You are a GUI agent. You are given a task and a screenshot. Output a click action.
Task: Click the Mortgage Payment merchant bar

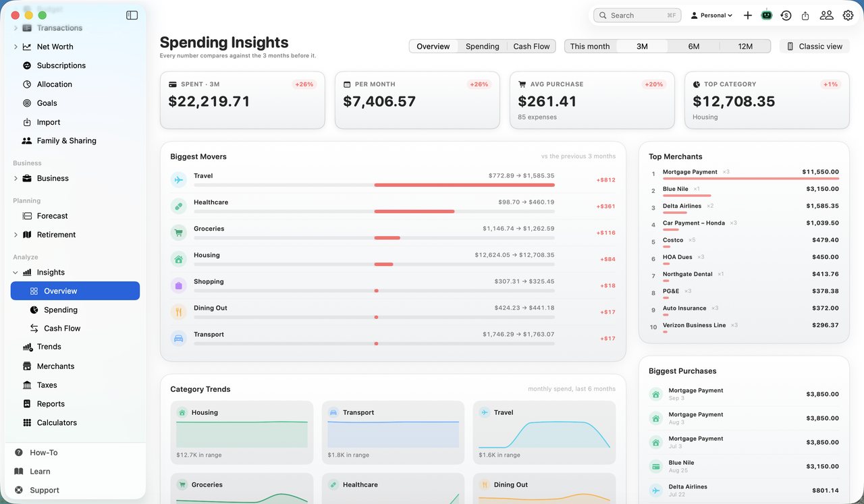pos(751,178)
